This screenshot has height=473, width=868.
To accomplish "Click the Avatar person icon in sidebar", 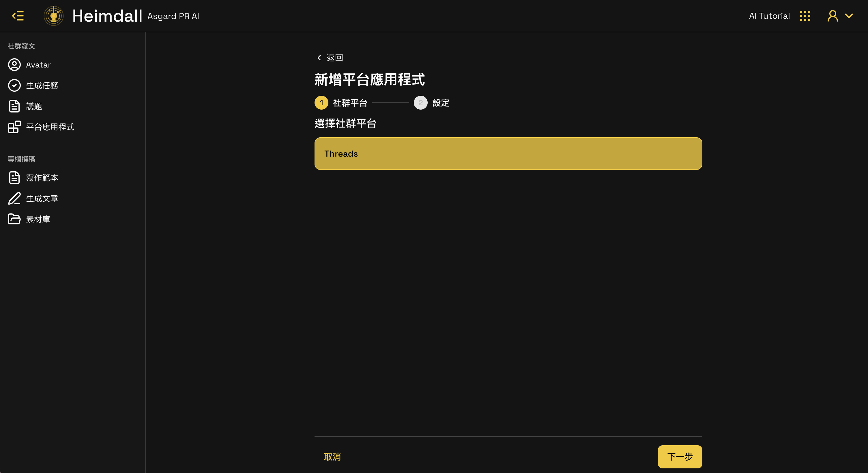I will click(14, 65).
